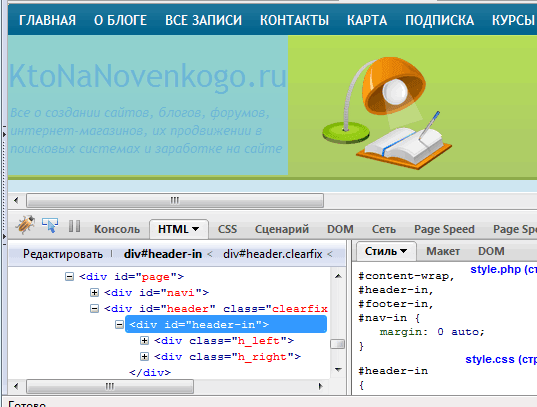Switch to the Макет side tab
The image size is (537, 407).
point(443,251)
